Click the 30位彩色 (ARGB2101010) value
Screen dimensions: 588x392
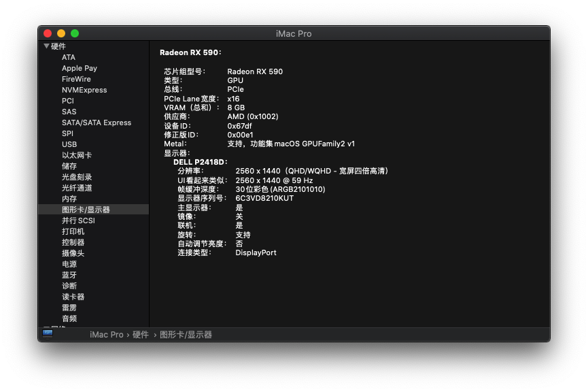(280, 190)
